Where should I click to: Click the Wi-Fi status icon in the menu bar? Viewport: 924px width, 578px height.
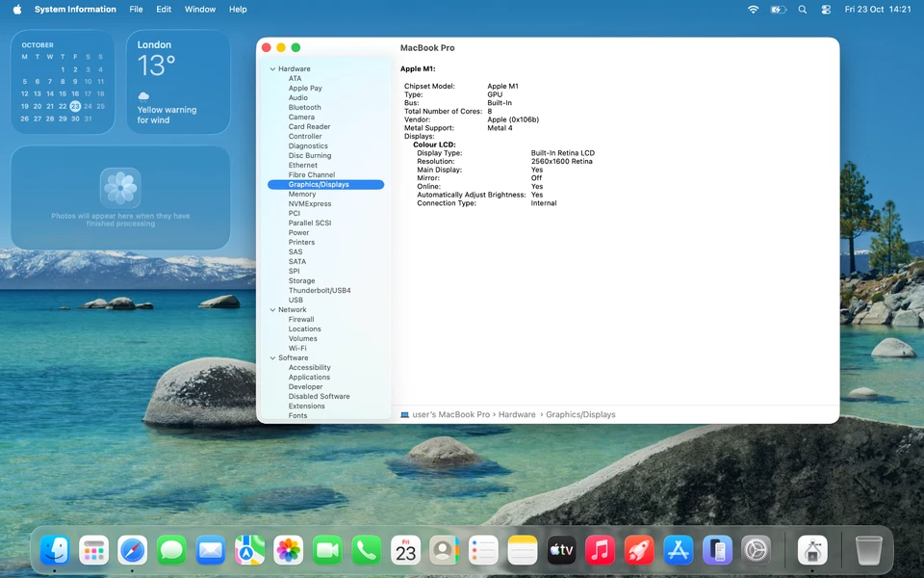[x=753, y=10]
